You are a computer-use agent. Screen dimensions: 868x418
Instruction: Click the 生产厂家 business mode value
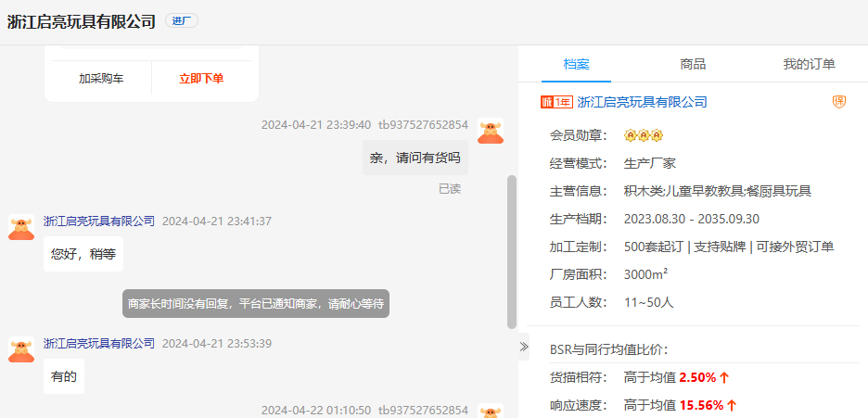[650, 163]
